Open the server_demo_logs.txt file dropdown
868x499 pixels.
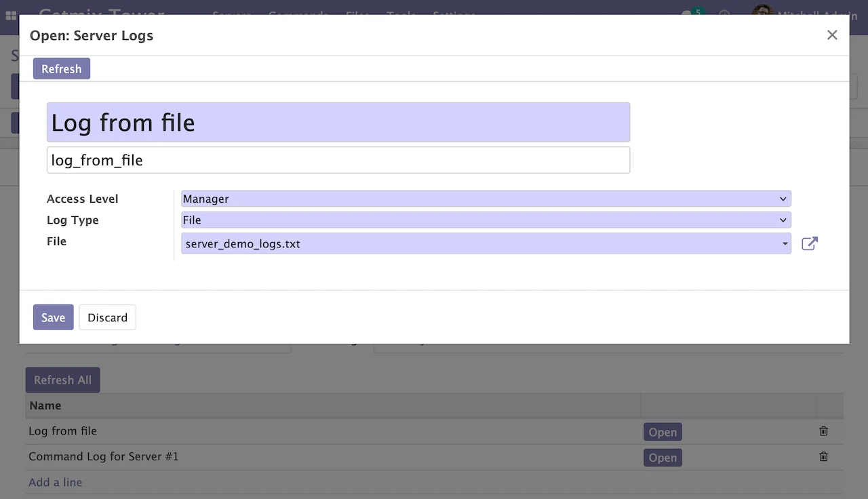pos(485,243)
